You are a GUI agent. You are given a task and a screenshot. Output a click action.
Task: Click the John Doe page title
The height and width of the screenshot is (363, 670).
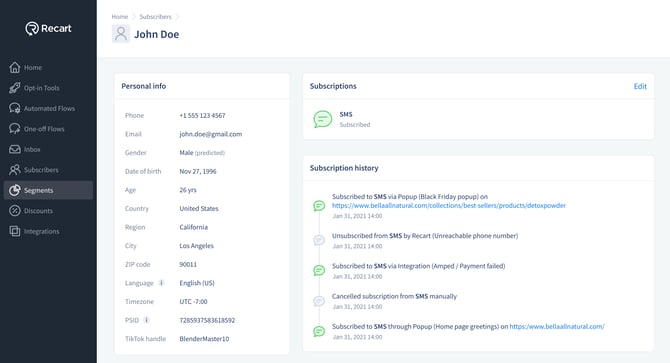pyautogui.click(x=157, y=34)
